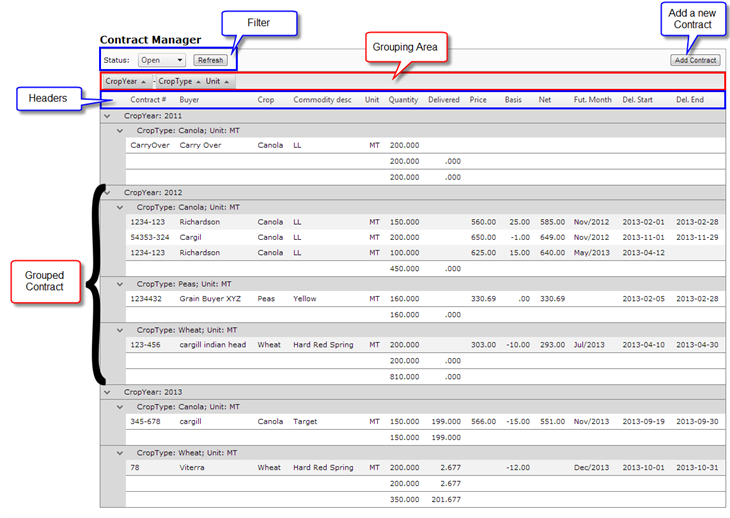The height and width of the screenshot is (518, 730).
Task: Open the Status dropdown
Action: (160, 60)
